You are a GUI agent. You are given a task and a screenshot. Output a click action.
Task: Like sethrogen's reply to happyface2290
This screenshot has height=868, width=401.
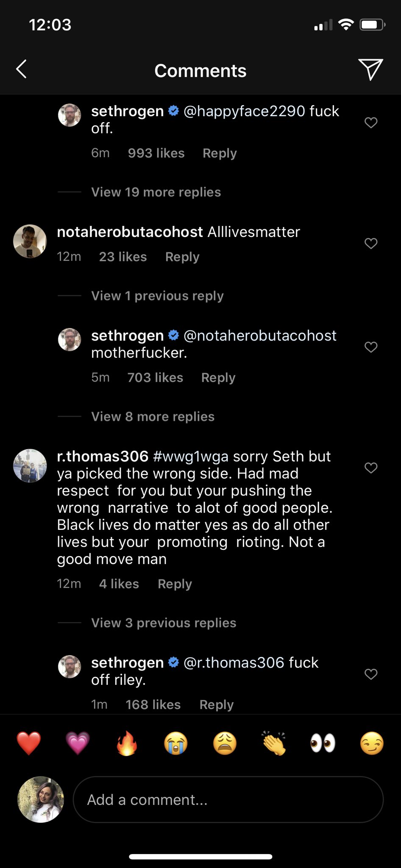pos(371,123)
